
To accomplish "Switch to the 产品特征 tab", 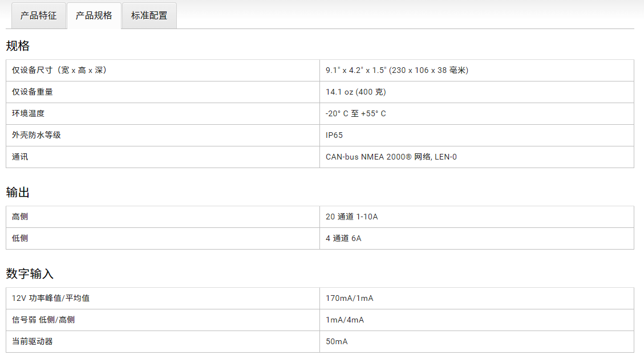I will [39, 15].
